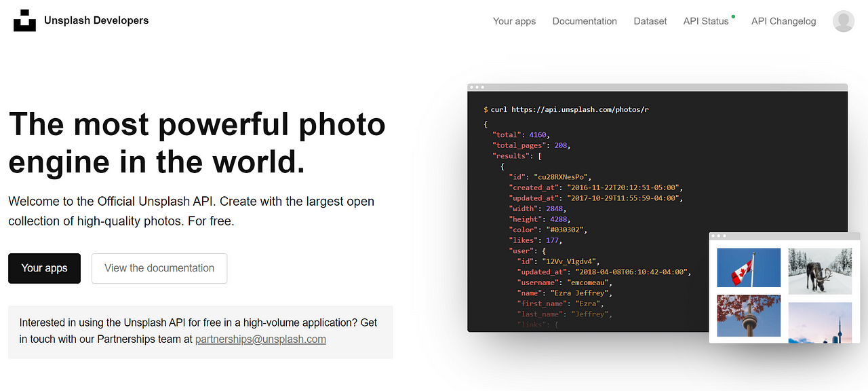
Task: Click the reindeer in snow thumbnail
Action: 819,271
